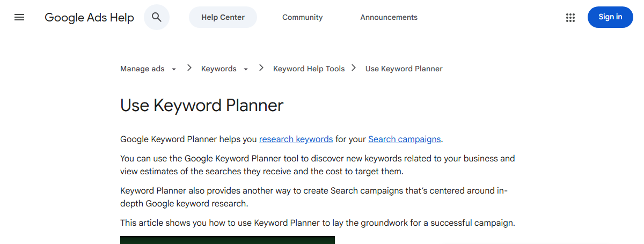This screenshot has height=244, width=644.
Task: Click Use Keyword Planner breadcrumb
Action: pyautogui.click(x=404, y=69)
